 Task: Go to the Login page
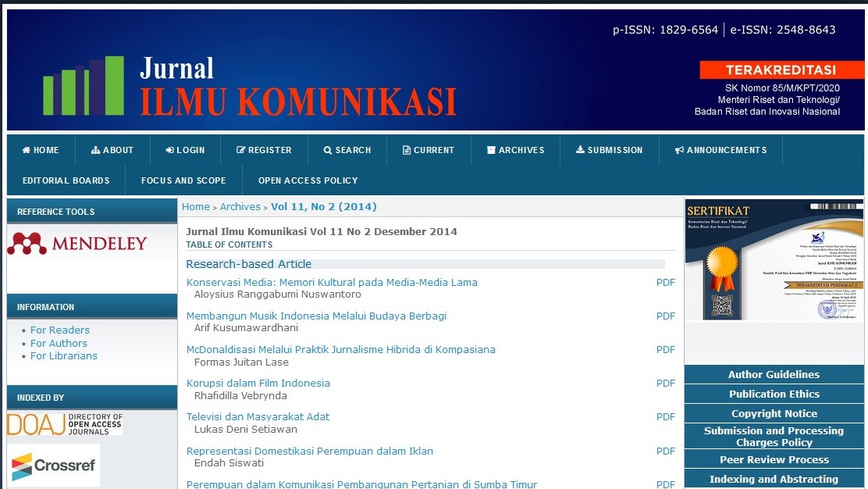coord(185,150)
